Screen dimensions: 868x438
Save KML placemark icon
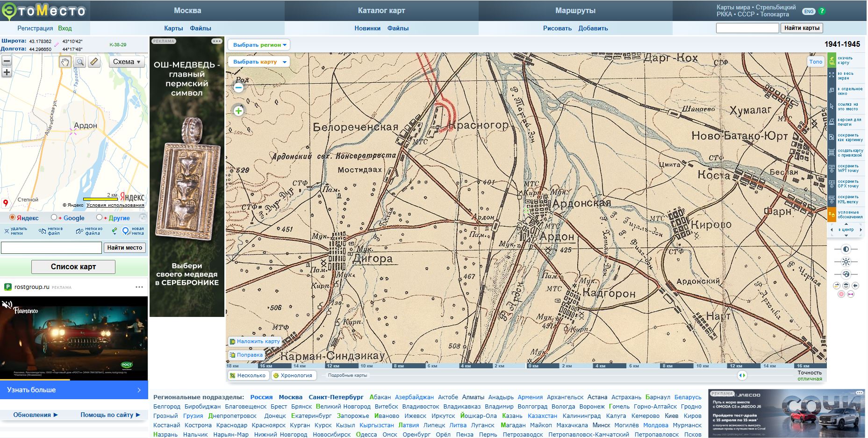click(x=832, y=199)
